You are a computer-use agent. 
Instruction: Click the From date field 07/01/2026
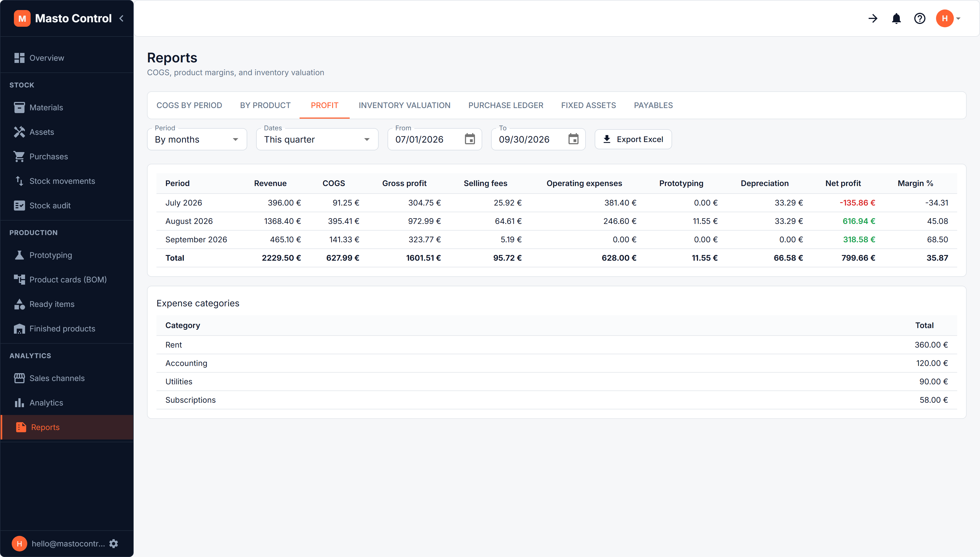[435, 139]
